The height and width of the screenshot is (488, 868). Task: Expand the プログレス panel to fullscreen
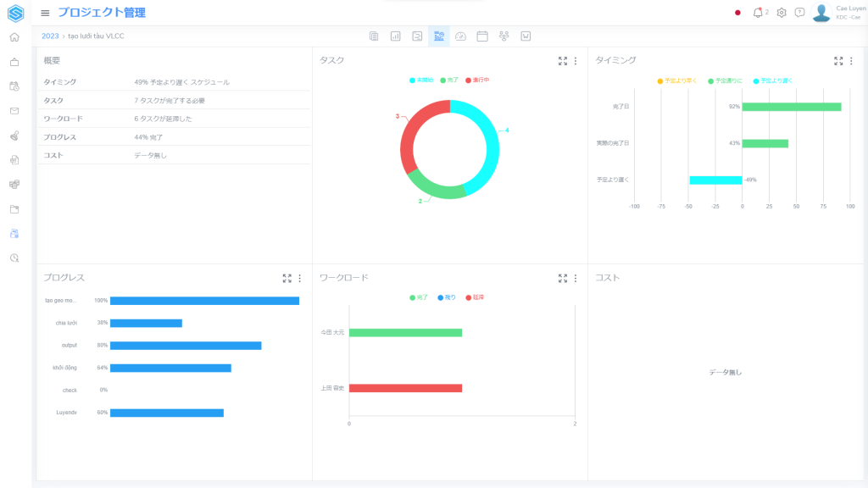(x=287, y=278)
